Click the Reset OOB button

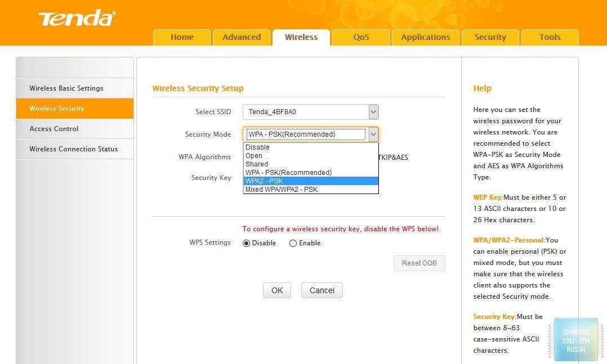pyautogui.click(x=419, y=263)
